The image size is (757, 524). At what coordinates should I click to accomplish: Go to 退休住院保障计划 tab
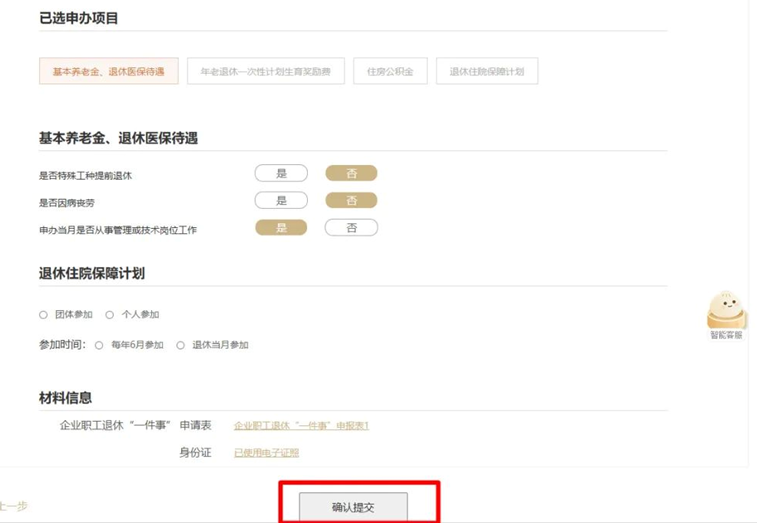click(486, 72)
